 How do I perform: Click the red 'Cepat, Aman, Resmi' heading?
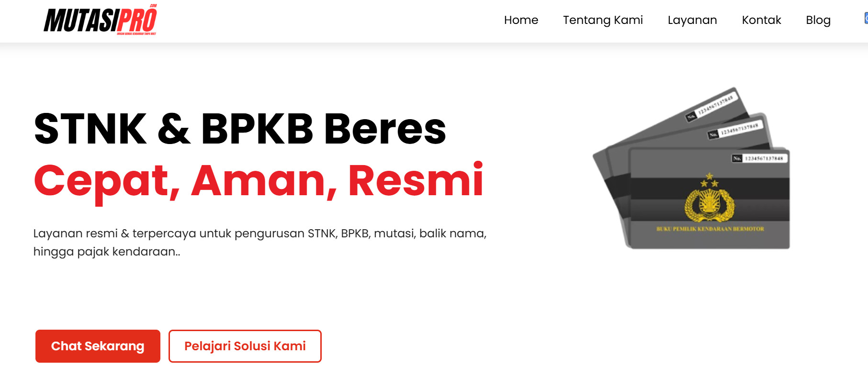pos(259,181)
